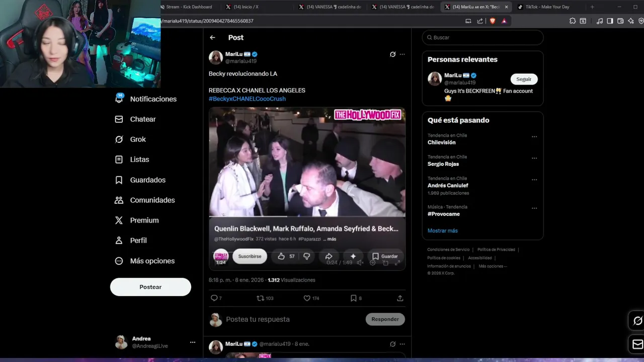Expand Más opciones in the sidebar

[x=144, y=261]
